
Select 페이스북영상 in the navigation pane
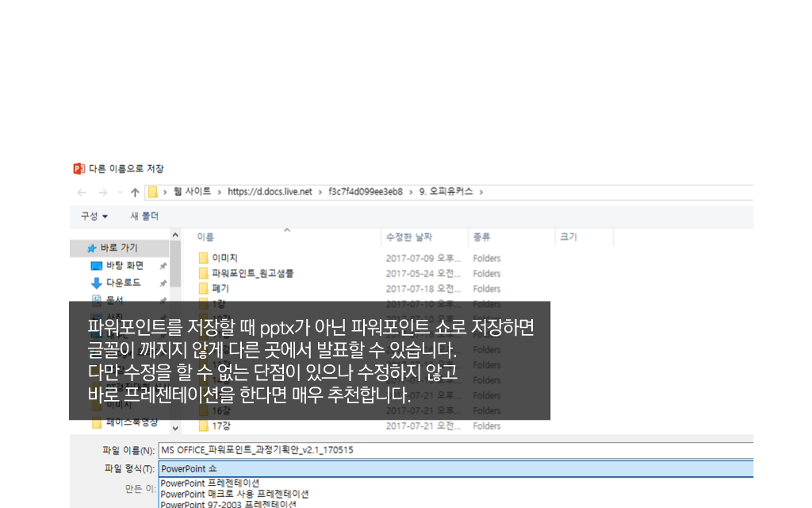click(132, 422)
